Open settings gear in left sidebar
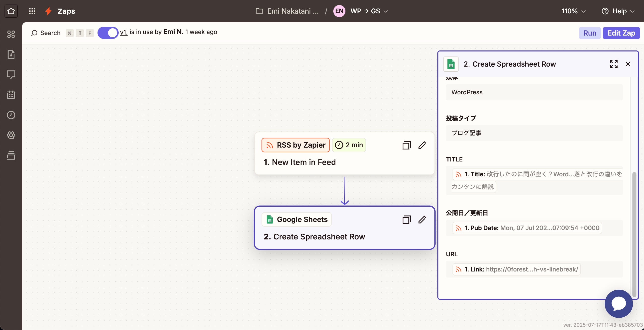 (11, 135)
